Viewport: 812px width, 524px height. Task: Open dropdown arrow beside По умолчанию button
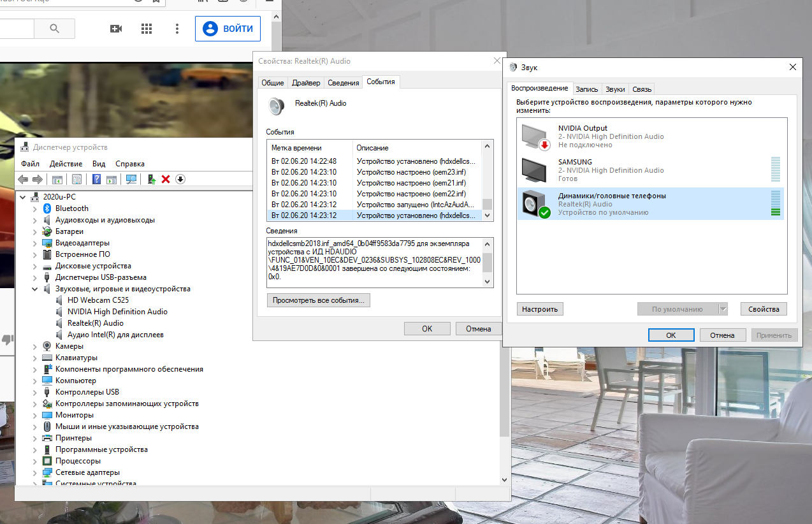click(x=723, y=309)
